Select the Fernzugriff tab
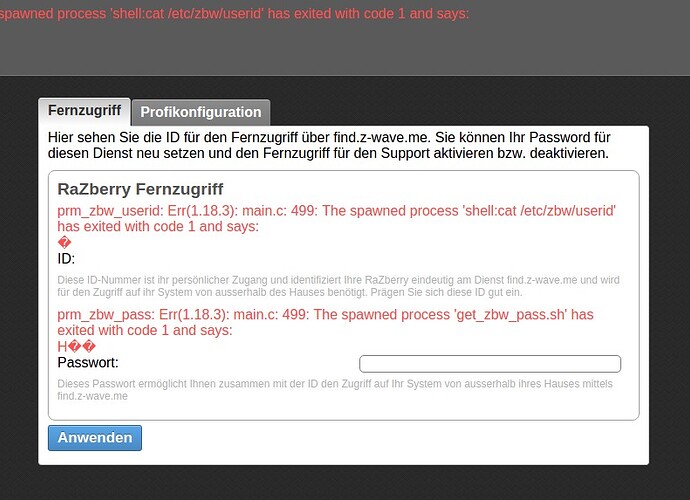Image resolution: width=690 pixels, height=500 pixels. click(84, 111)
